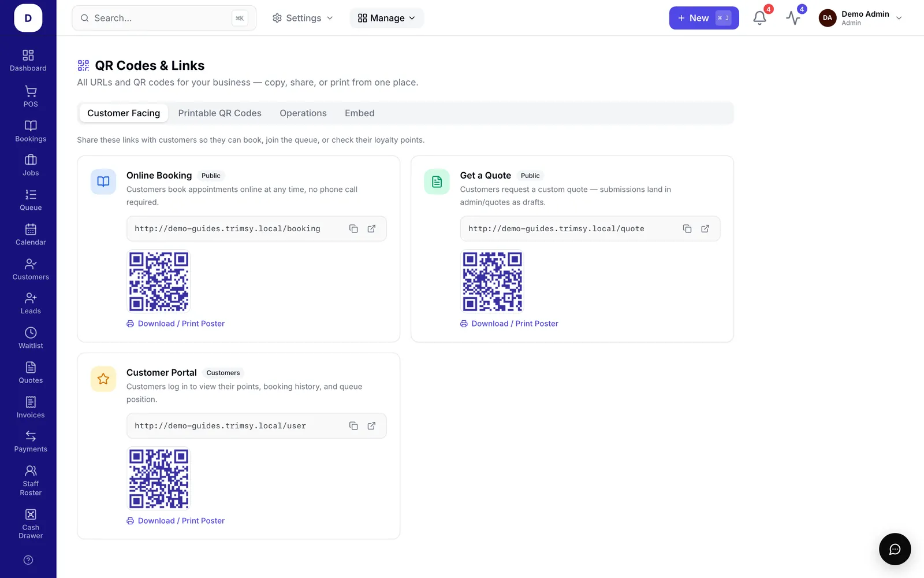Open Staff Roster page

click(x=31, y=480)
